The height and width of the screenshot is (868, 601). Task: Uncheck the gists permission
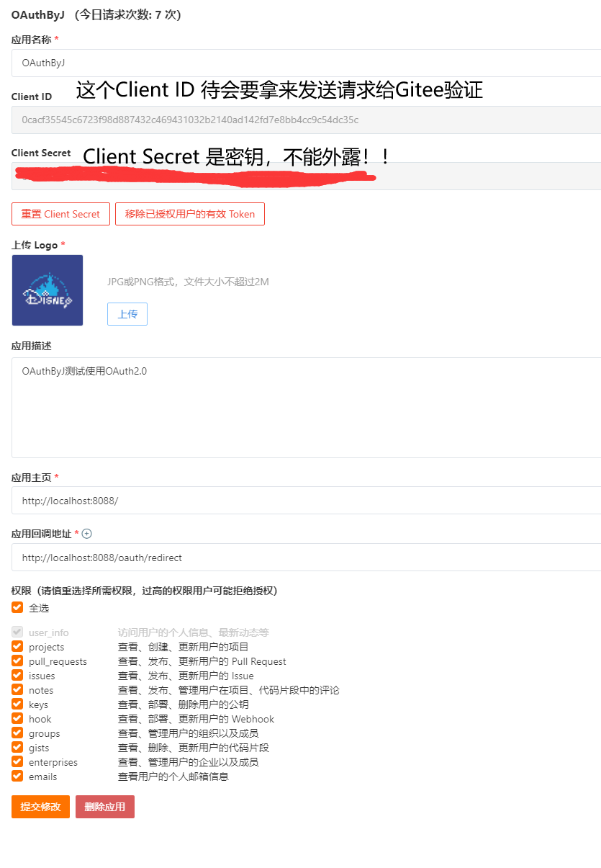pyautogui.click(x=17, y=747)
